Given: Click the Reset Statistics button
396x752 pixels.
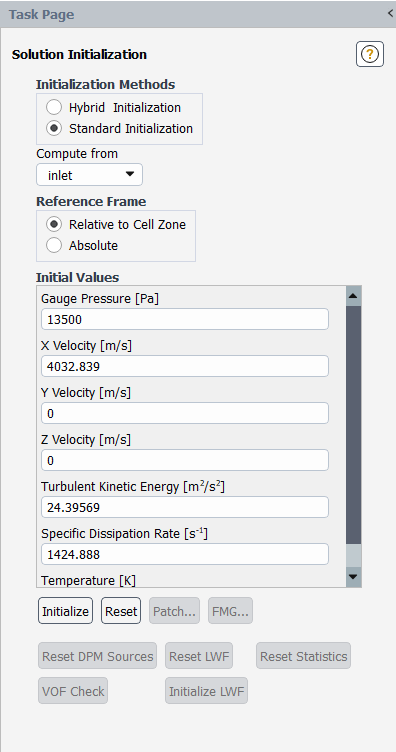Looking at the screenshot, I should click(303, 656).
